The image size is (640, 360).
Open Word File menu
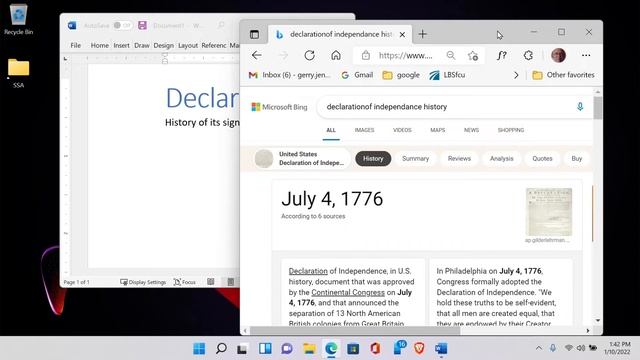point(76,45)
